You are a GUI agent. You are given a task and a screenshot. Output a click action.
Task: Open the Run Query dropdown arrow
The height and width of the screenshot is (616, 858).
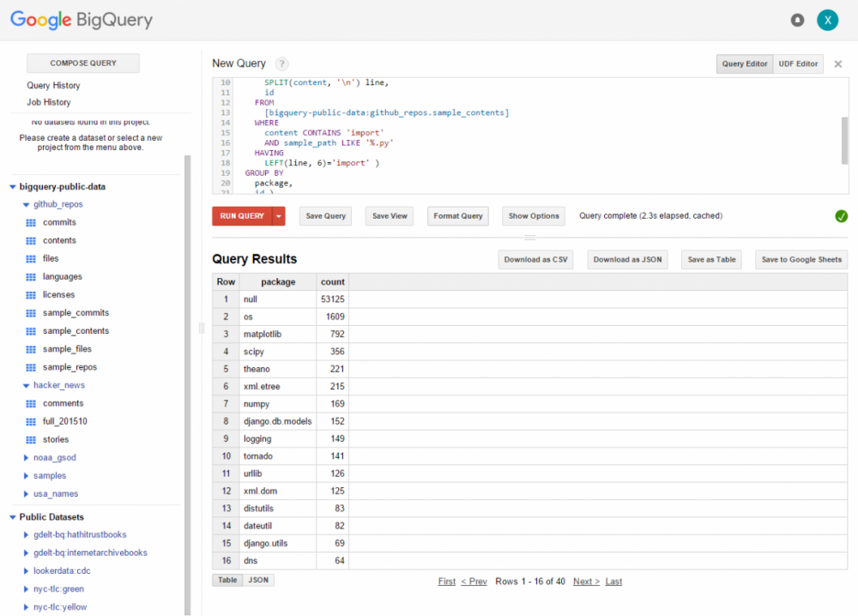pos(279,216)
